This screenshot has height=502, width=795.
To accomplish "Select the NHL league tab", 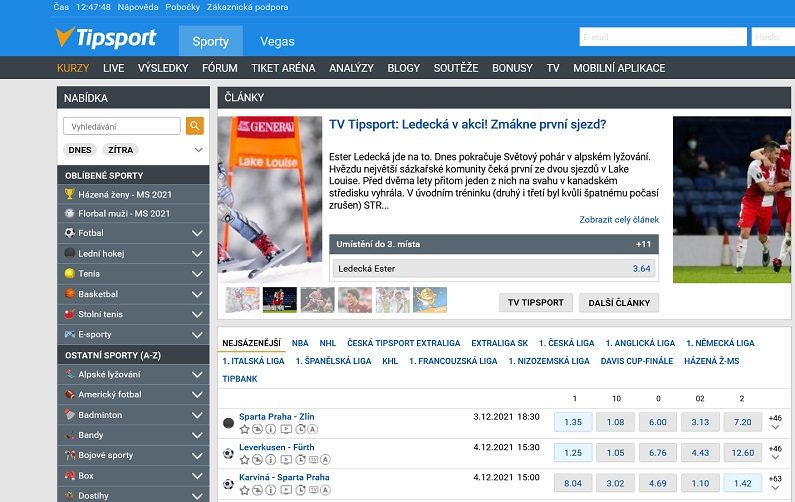I will [328, 343].
